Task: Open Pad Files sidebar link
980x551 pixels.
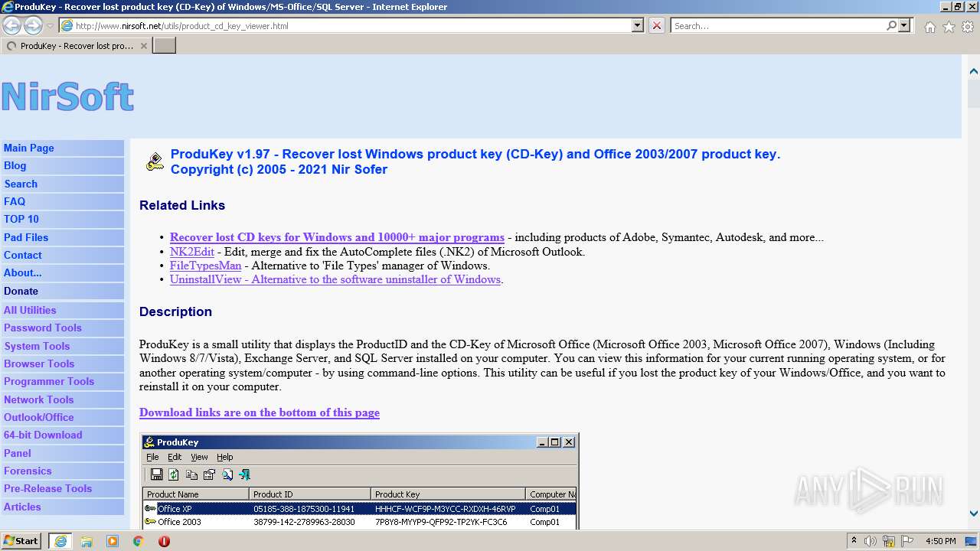Action: pyautogui.click(x=62, y=237)
